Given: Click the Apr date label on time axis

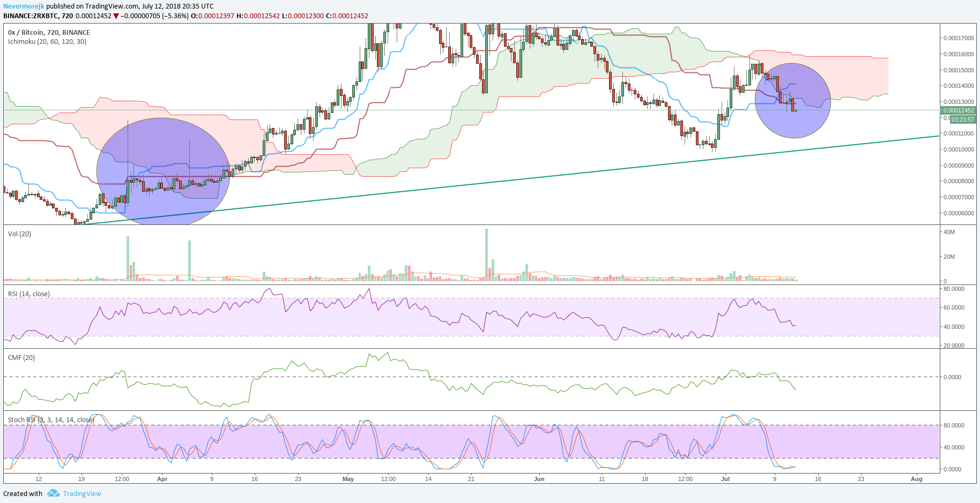Looking at the screenshot, I should [x=162, y=479].
